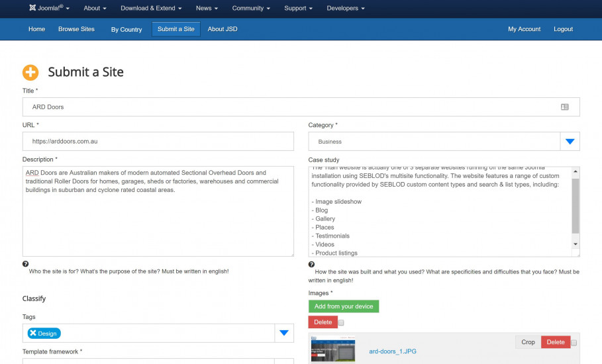Click Delete for ard-doors_1.JPG image
602x364 pixels.
[x=556, y=342]
